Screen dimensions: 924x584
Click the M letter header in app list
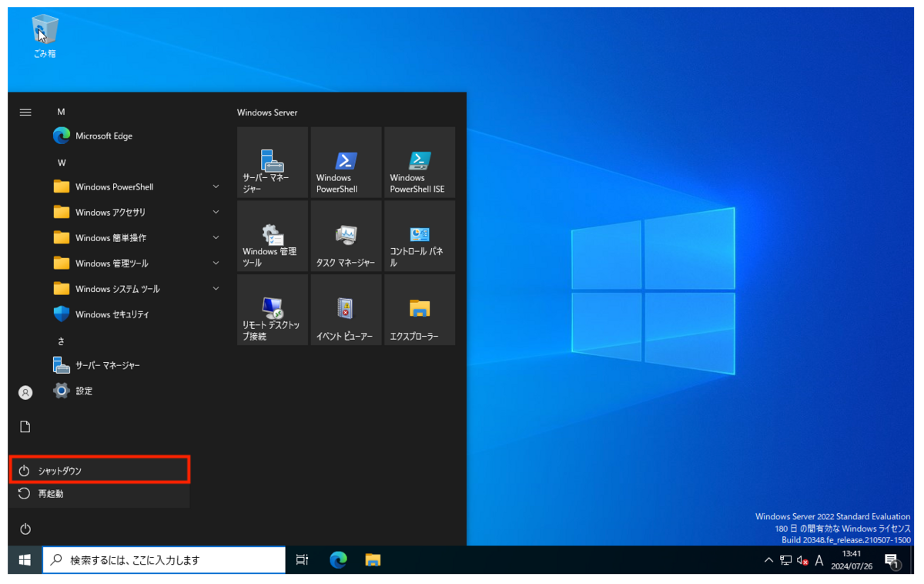pos(61,112)
